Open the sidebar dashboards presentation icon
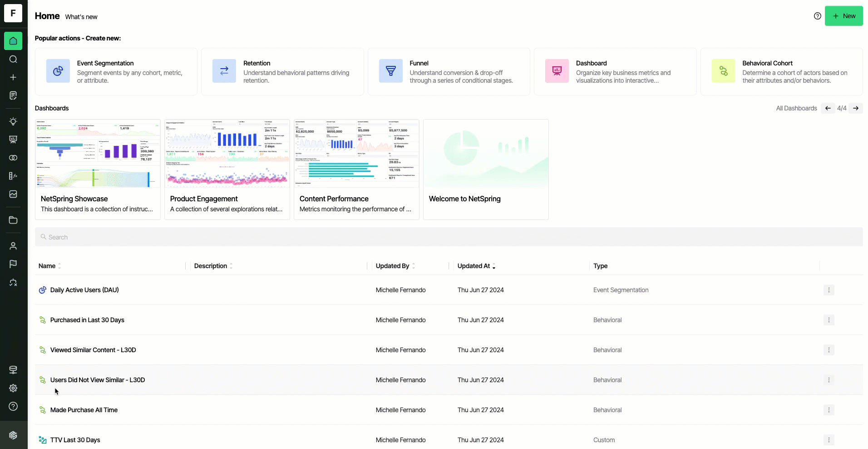 [13, 140]
